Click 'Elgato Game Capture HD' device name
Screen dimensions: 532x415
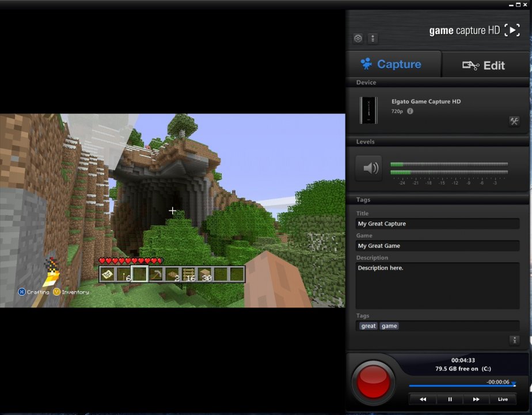coord(426,101)
